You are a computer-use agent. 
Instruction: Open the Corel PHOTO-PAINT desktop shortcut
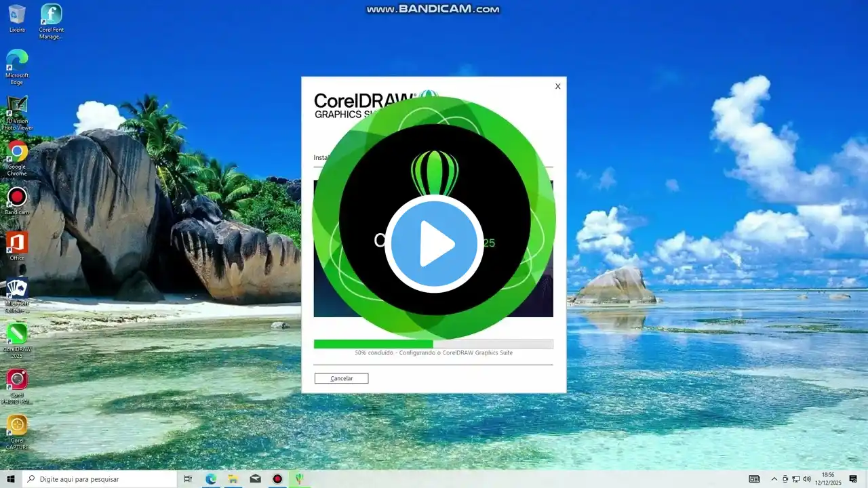tap(17, 387)
